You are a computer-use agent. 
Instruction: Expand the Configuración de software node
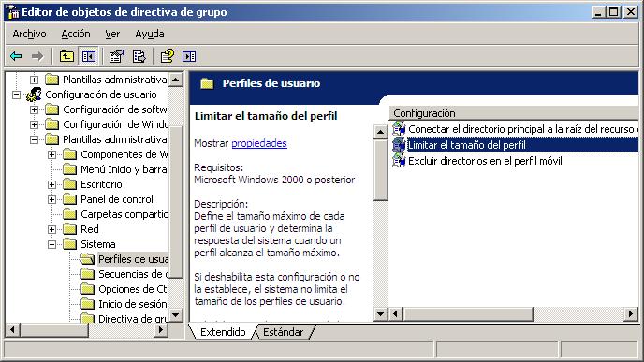[x=34, y=109]
